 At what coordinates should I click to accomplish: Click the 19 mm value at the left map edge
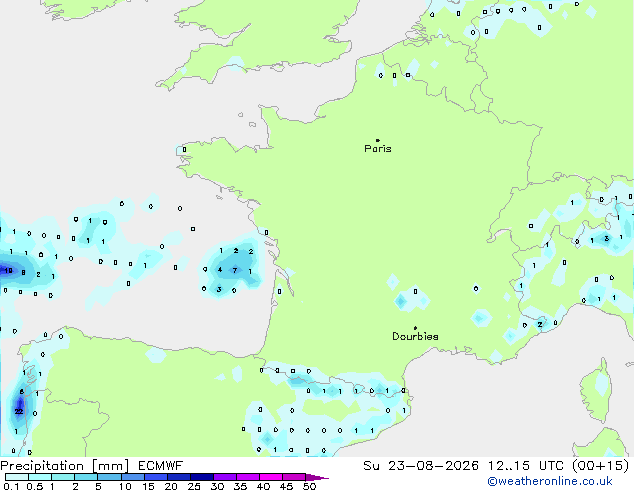coord(8,270)
